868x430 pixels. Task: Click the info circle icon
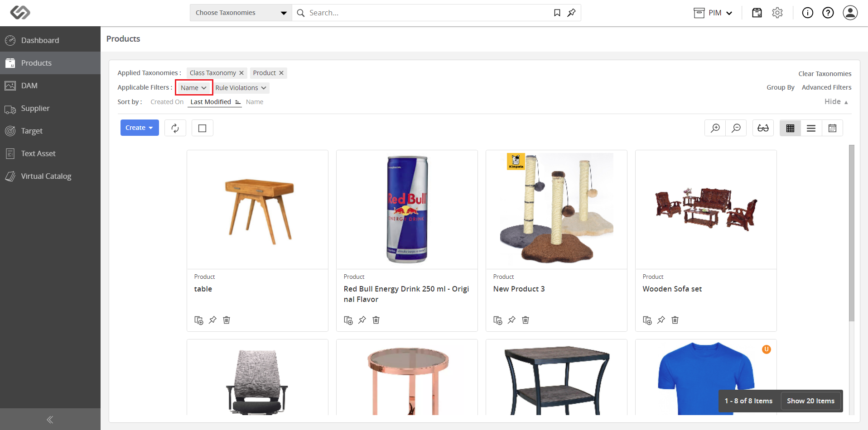coord(808,13)
